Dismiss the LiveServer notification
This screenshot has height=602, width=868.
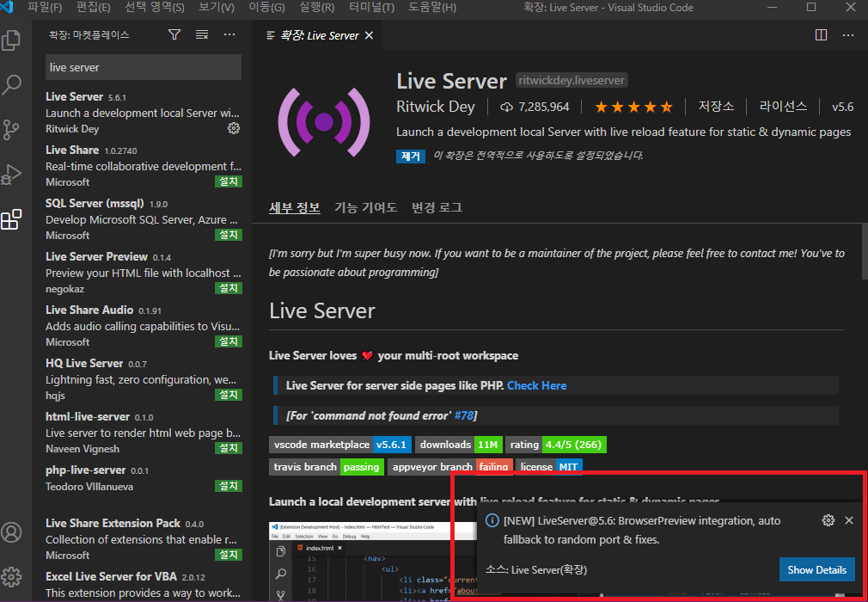849,520
